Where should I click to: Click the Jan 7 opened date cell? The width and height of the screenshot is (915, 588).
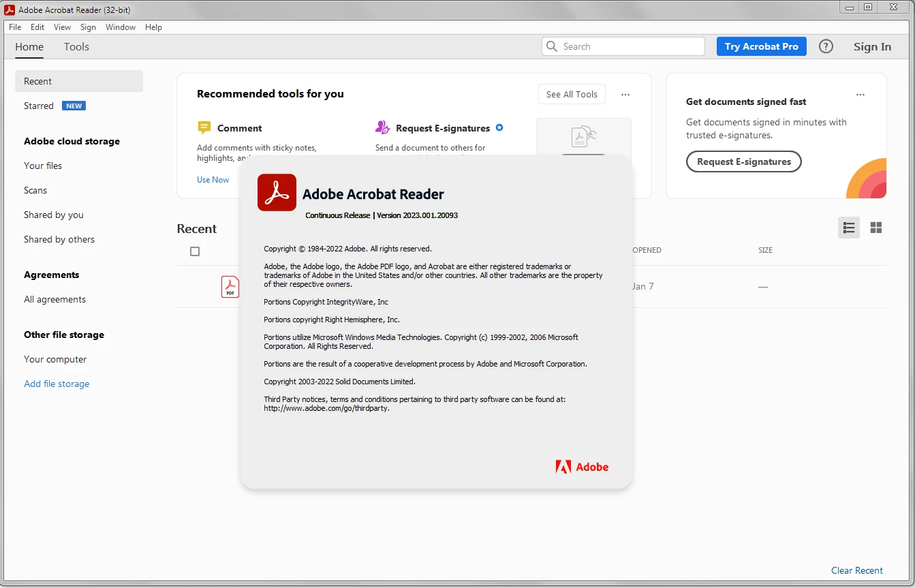point(642,286)
